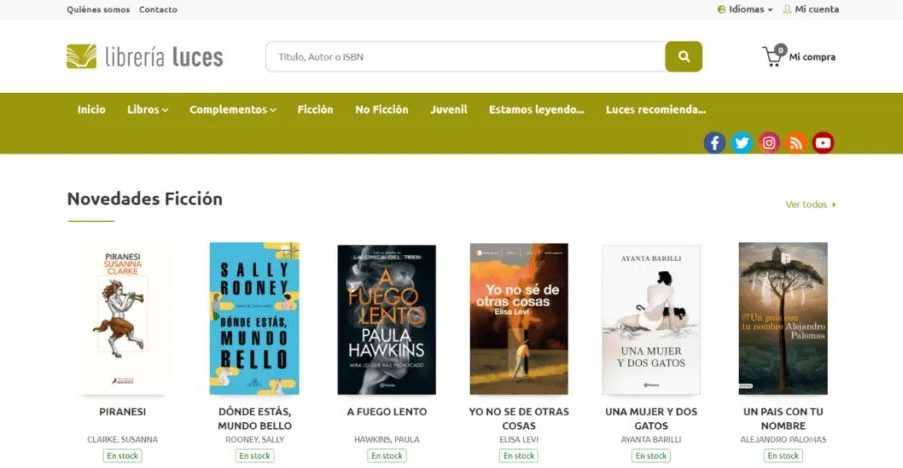Click the En stock badge under A Fuego Lento
The image size is (903, 468).
click(x=387, y=455)
